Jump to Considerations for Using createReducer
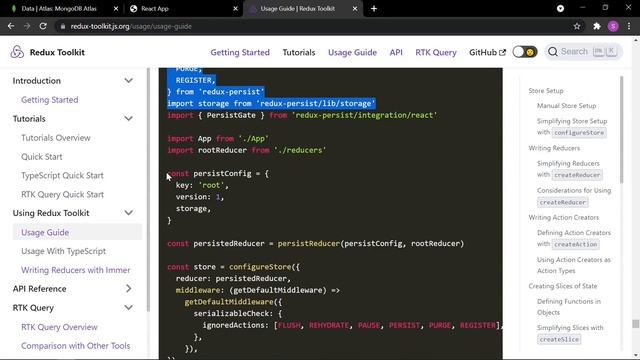Viewport: 640px width, 360px height. pos(574,196)
